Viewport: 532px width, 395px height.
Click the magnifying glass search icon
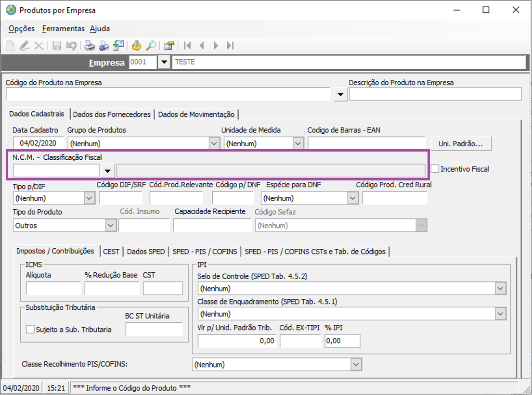point(151,46)
